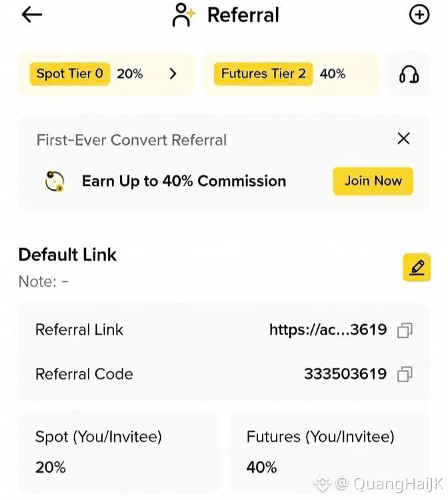Image resolution: width=448 pixels, height=500 pixels.
Task: Dismiss the Convert Referral banner
Action: pos(403,139)
